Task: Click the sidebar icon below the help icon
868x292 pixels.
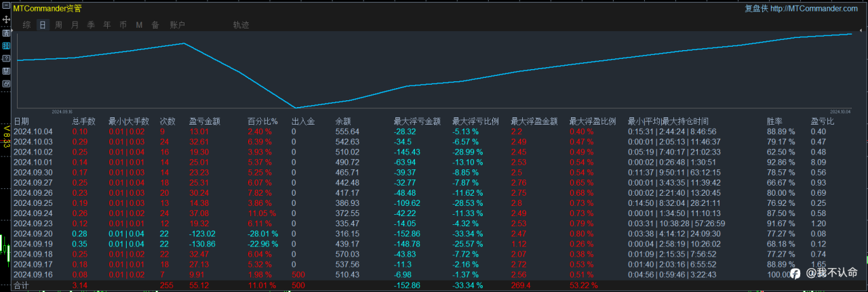Action: 6,71
